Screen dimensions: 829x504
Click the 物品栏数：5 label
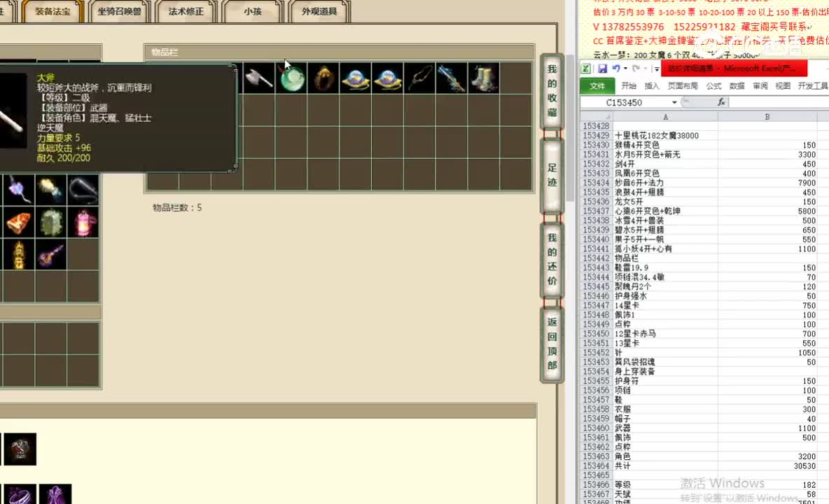pyautogui.click(x=177, y=208)
